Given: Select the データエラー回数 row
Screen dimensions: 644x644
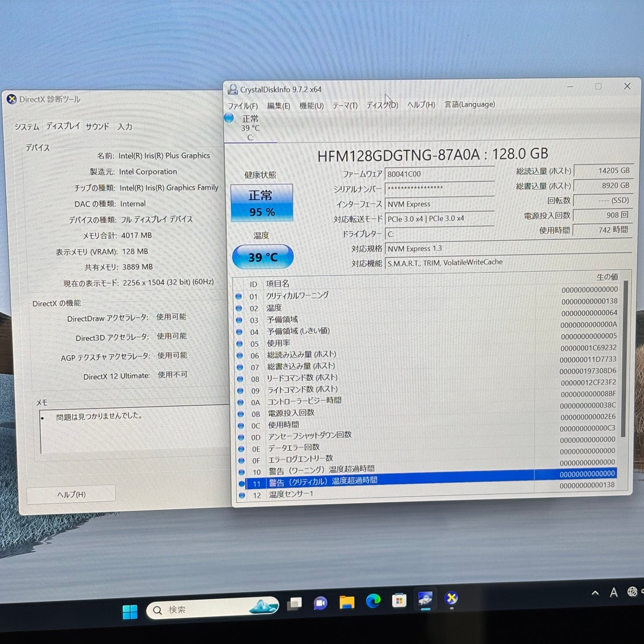Looking at the screenshot, I should click(427, 445).
